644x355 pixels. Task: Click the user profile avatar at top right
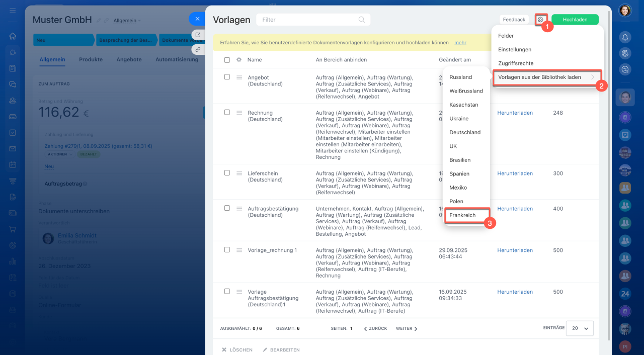pyautogui.click(x=625, y=10)
